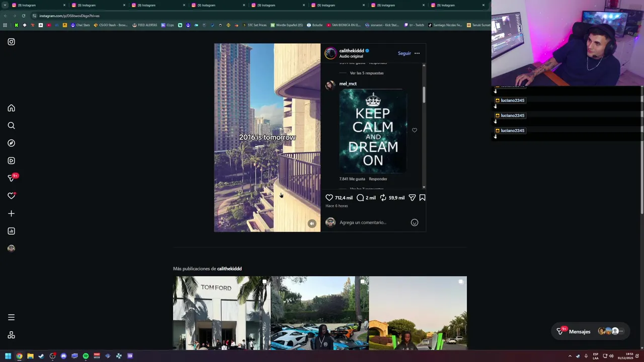
Task: Open 'Also from Meta' grid icon in sidebar
Action: click(x=11, y=335)
